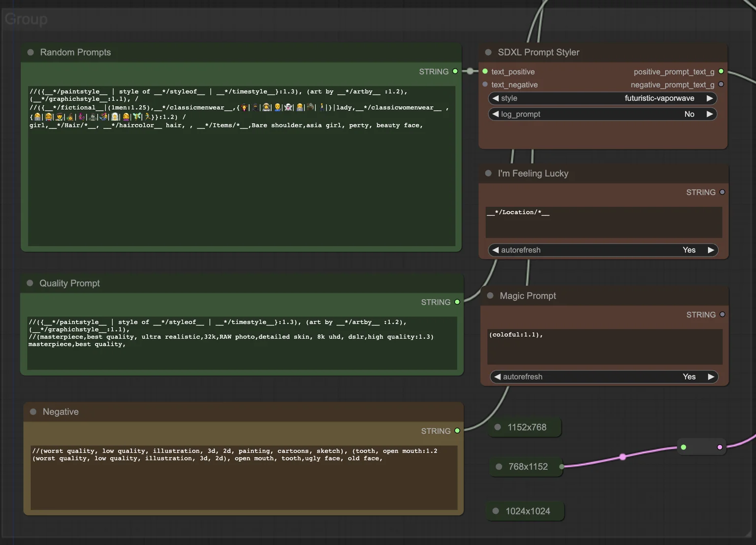Select the Negative node title bar
Viewport: 756px width, 545px height.
click(243, 412)
